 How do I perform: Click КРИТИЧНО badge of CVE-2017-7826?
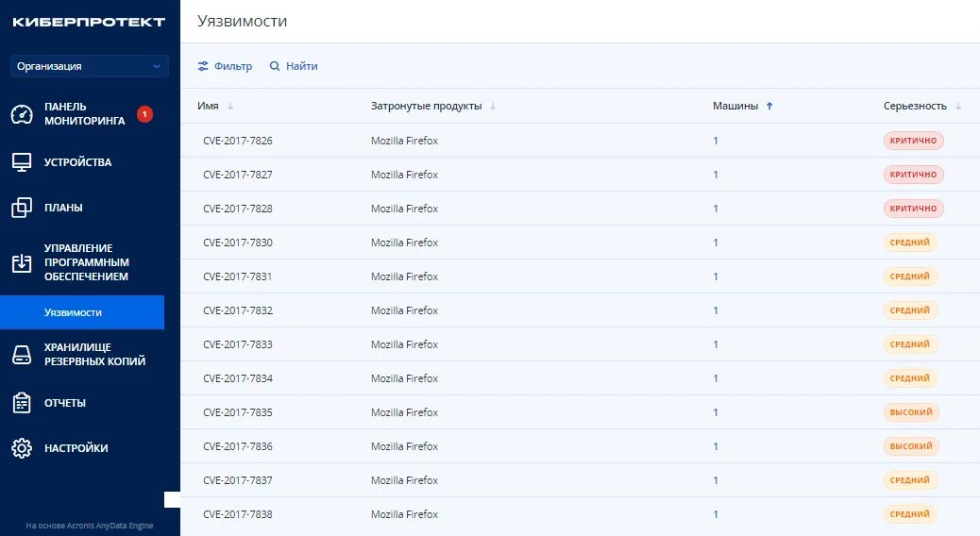point(913,141)
